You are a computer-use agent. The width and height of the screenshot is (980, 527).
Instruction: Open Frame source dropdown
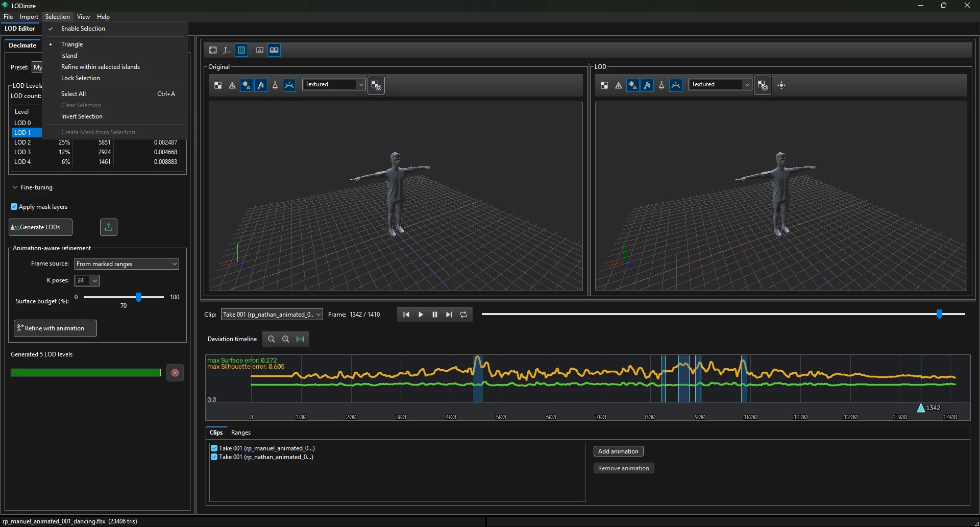pos(127,264)
